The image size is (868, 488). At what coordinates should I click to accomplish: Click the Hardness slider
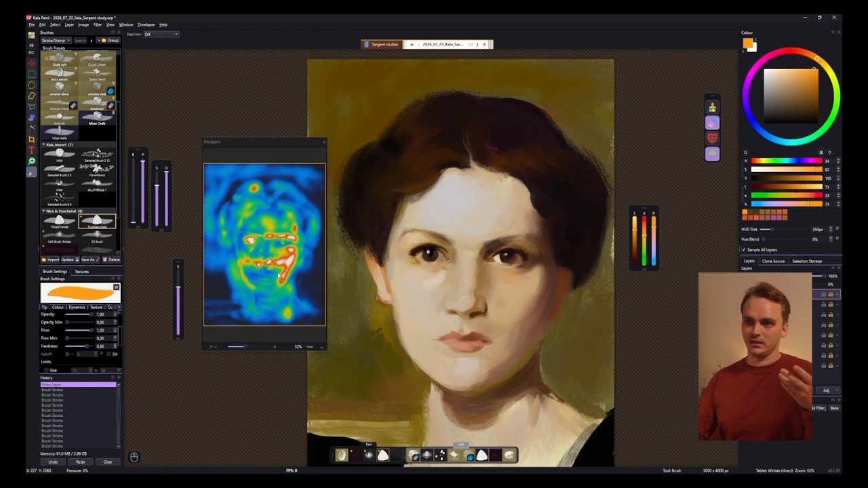point(79,346)
